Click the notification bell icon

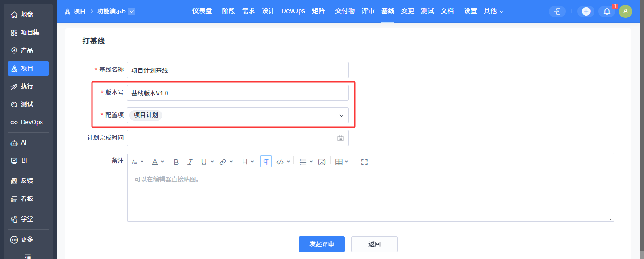point(607,11)
